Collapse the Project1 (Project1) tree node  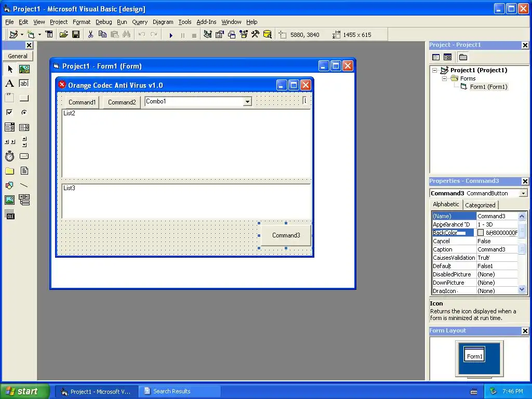(435, 71)
